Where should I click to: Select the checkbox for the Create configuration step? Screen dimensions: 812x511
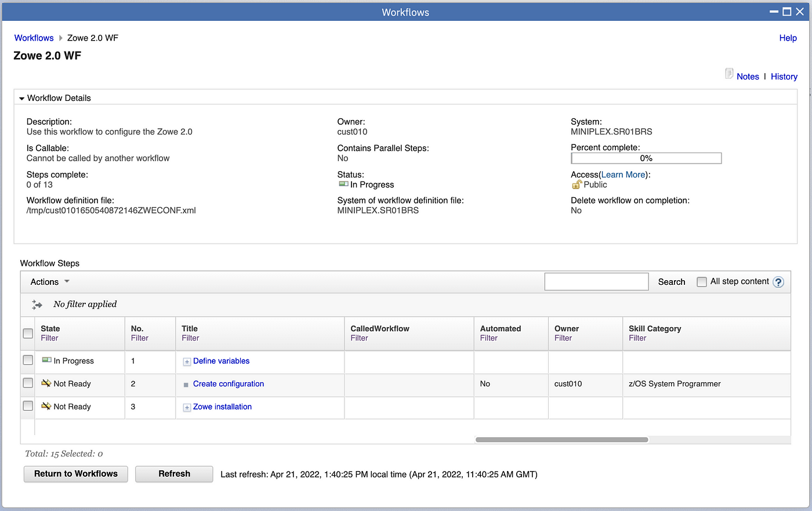pyautogui.click(x=28, y=383)
